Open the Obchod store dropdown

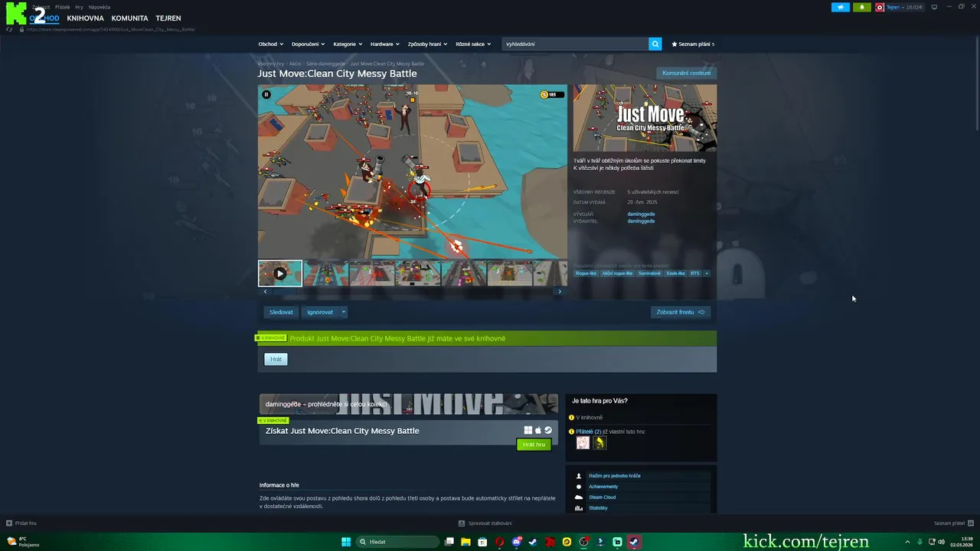(x=270, y=44)
